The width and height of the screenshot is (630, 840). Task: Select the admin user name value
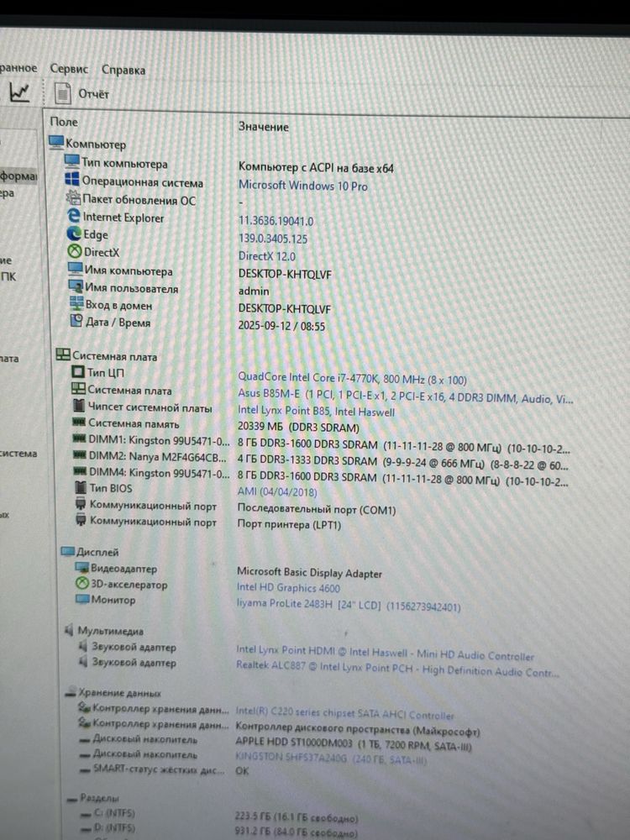(x=254, y=291)
